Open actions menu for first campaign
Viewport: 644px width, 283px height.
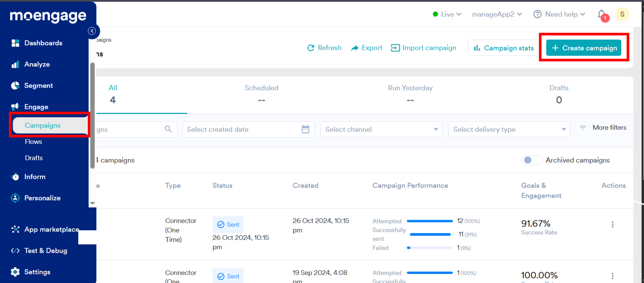[612, 224]
